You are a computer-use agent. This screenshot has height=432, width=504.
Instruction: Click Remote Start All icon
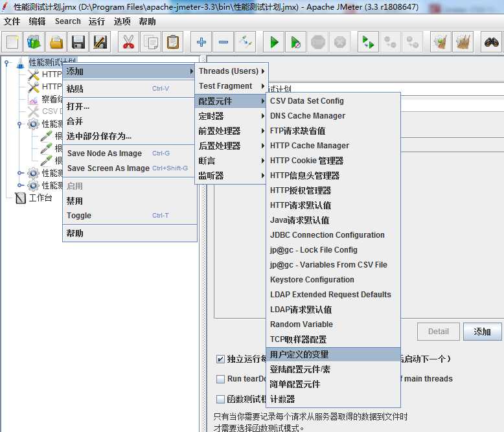(x=369, y=42)
